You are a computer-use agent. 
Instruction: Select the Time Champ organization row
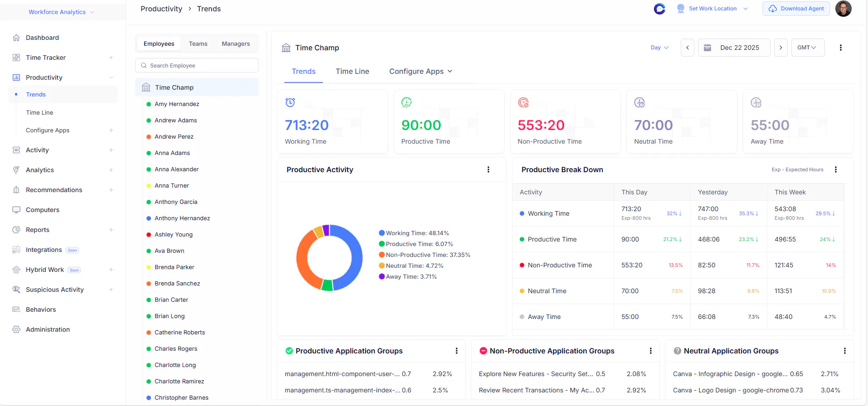[x=197, y=87]
